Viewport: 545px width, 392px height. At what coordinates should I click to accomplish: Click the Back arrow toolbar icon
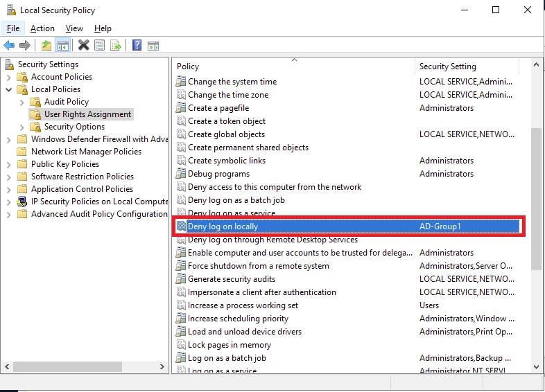click(9, 46)
